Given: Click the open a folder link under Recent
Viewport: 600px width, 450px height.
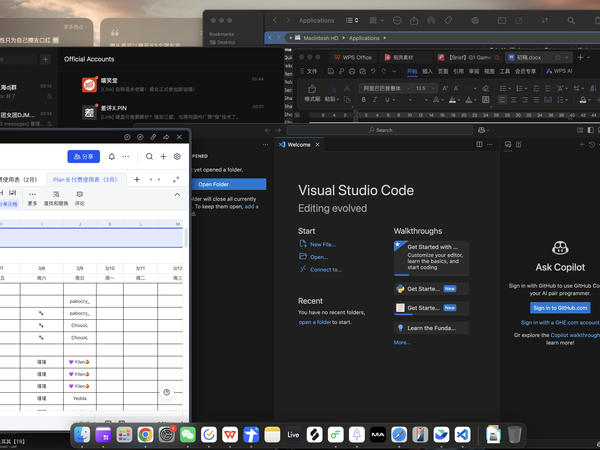Looking at the screenshot, I should pyautogui.click(x=315, y=322).
